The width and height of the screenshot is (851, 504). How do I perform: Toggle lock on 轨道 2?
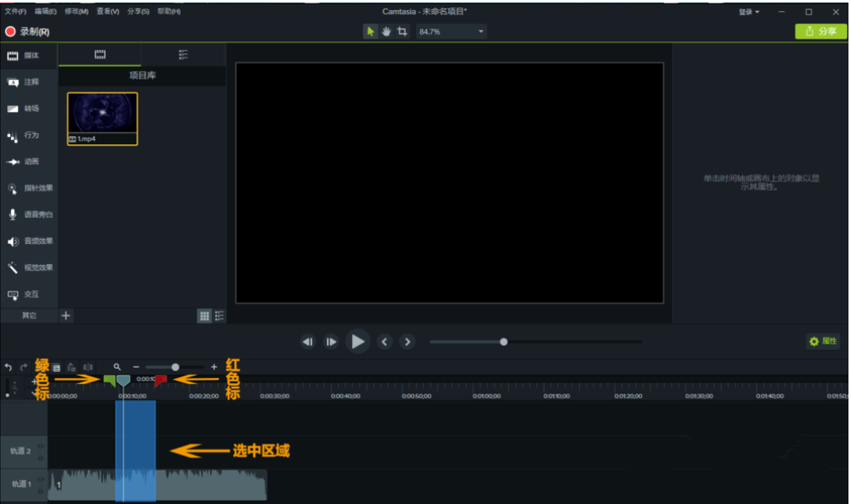[x=41, y=458]
